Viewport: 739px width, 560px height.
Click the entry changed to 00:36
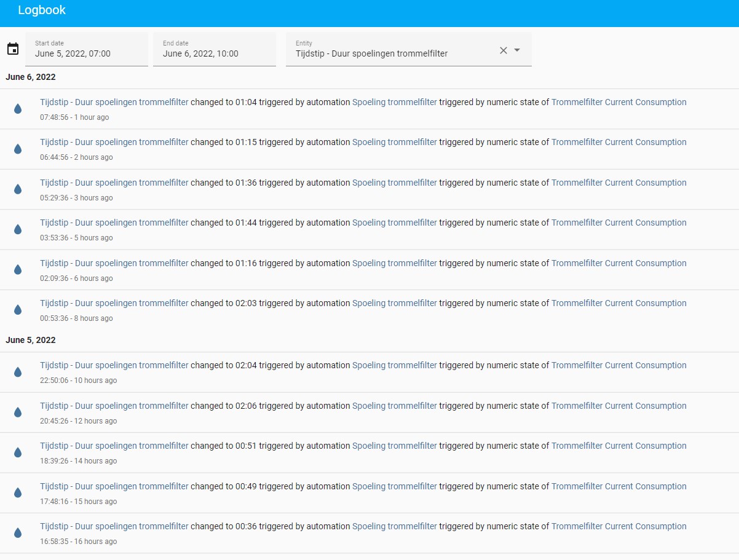pyautogui.click(x=246, y=526)
